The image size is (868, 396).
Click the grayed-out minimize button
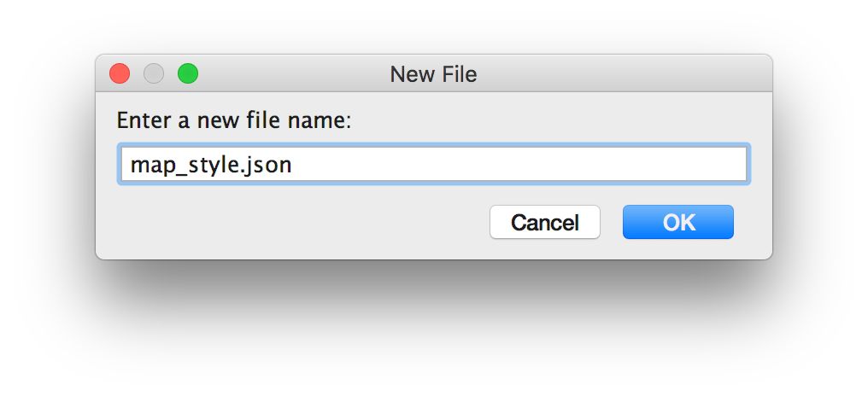[154, 73]
